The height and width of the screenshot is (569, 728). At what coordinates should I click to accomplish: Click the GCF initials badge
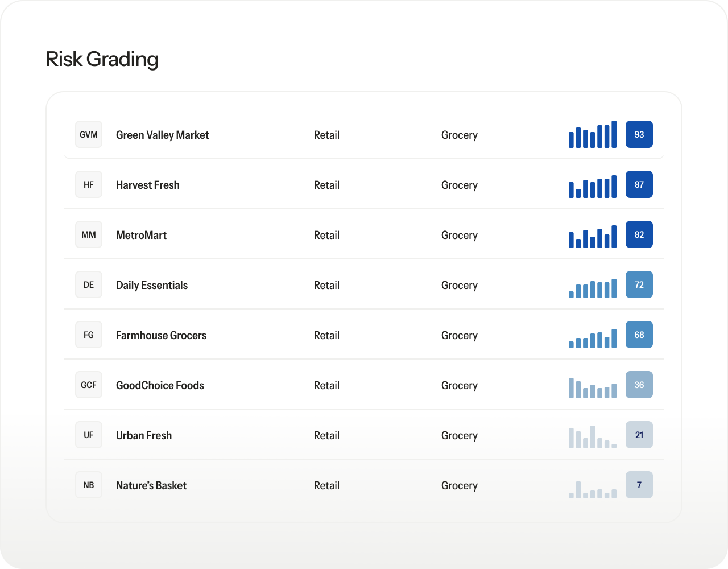click(89, 385)
